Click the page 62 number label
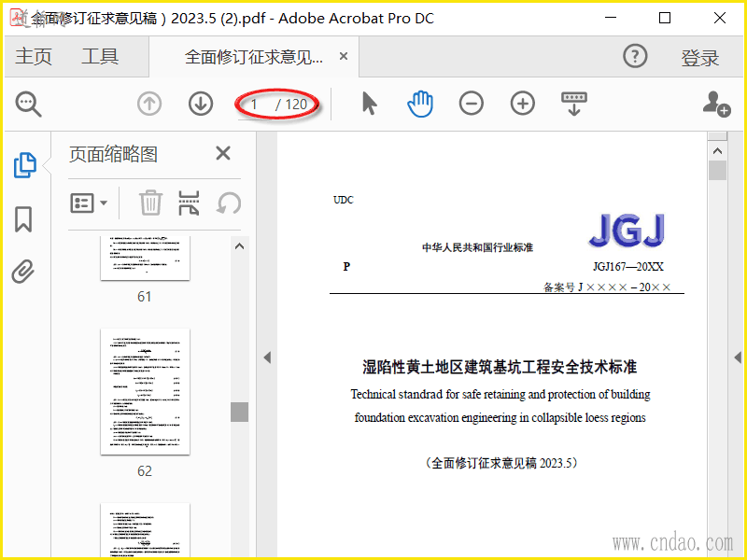747x560 pixels. click(x=145, y=471)
